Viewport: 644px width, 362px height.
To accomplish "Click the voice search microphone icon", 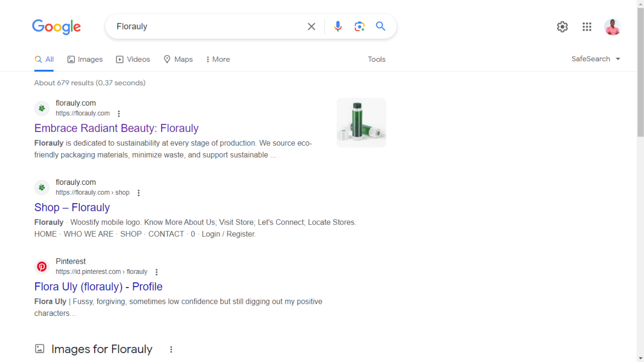I will click(338, 26).
